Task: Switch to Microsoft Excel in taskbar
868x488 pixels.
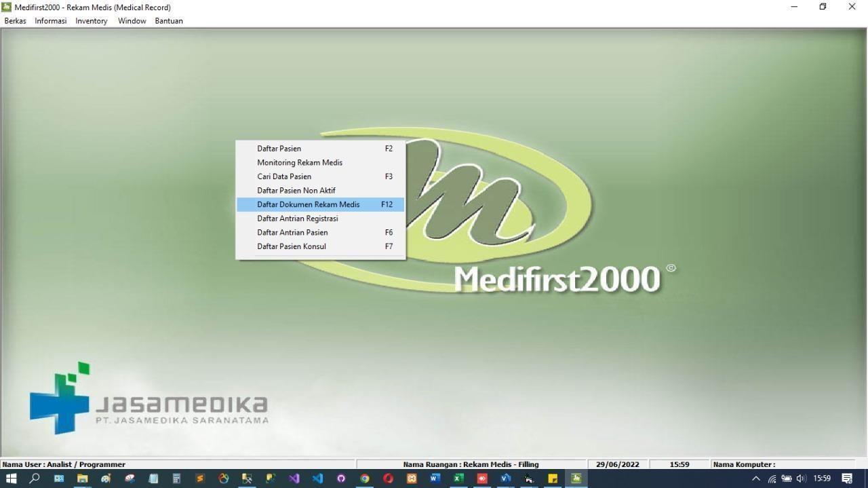Action: (458, 478)
